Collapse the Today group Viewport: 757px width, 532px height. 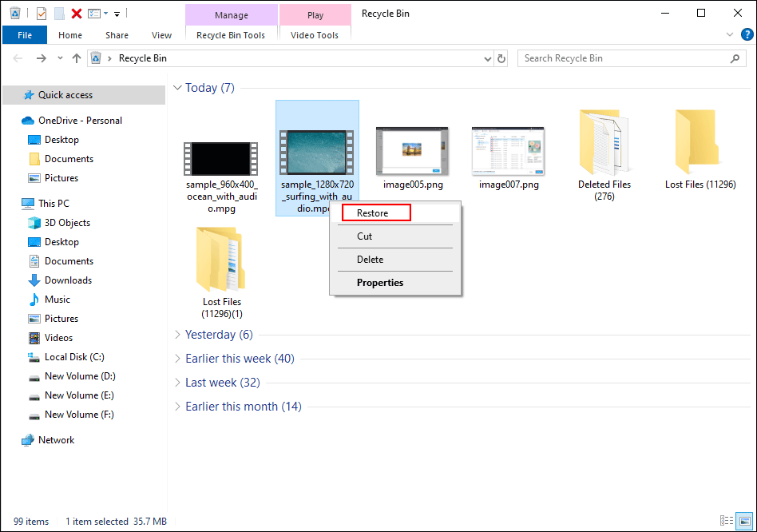coord(177,87)
